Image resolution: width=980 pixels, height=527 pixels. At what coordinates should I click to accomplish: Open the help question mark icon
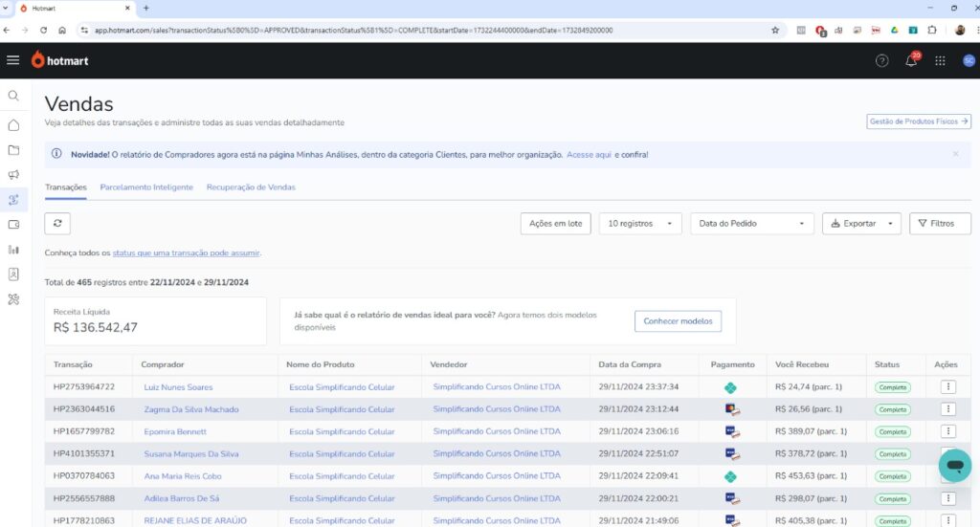881,60
